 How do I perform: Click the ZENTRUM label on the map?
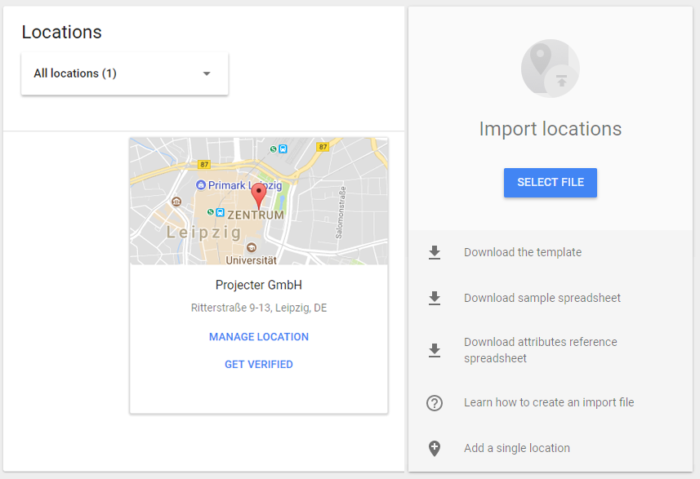pyautogui.click(x=256, y=215)
